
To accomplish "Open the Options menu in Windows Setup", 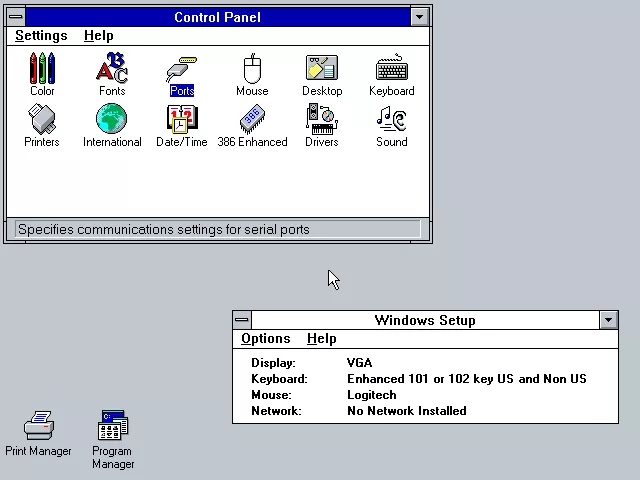I will coord(266,339).
